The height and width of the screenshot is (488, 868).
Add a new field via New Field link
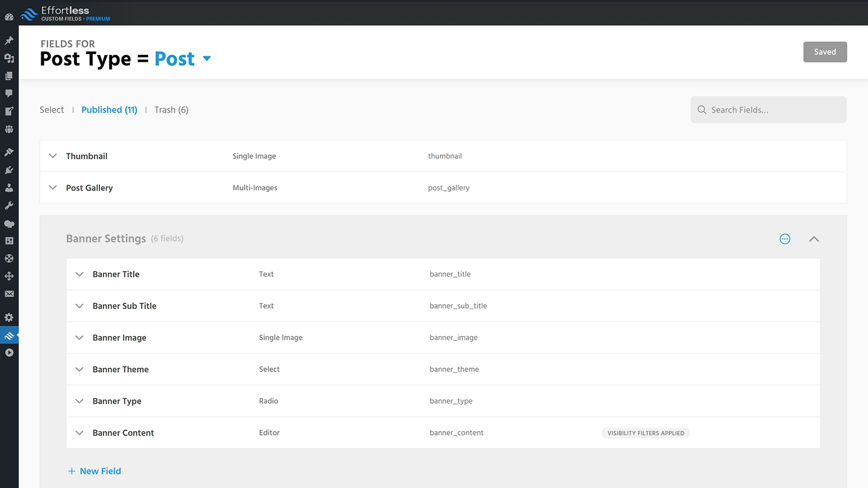[x=94, y=471]
